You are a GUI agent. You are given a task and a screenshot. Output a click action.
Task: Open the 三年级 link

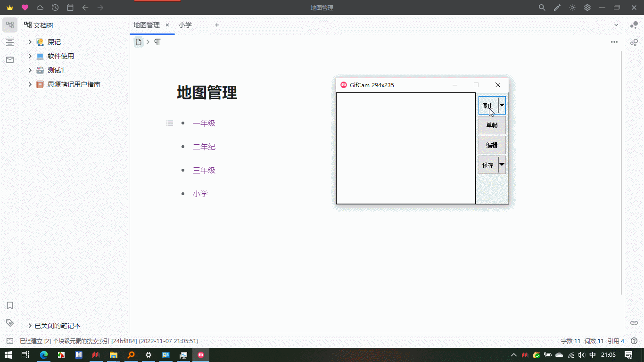pos(204,170)
